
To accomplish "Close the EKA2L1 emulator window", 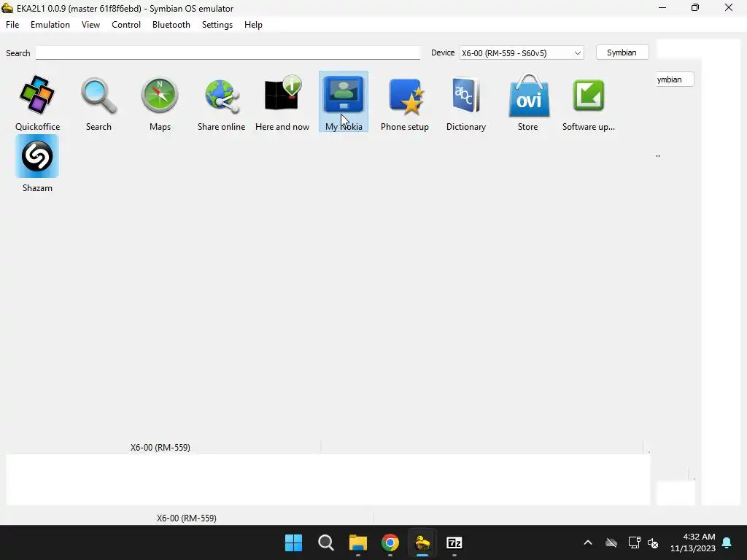I will point(729,8).
